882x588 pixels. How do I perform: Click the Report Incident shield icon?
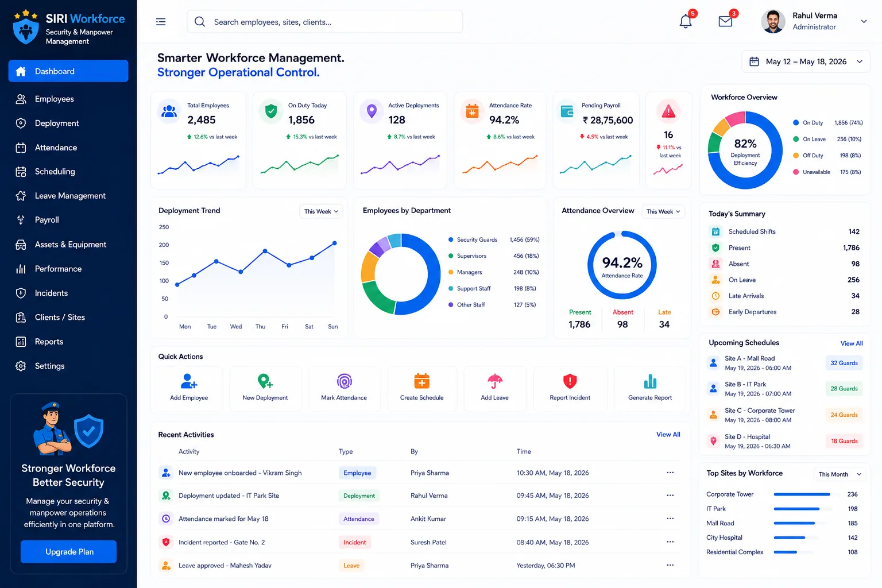(x=570, y=381)
